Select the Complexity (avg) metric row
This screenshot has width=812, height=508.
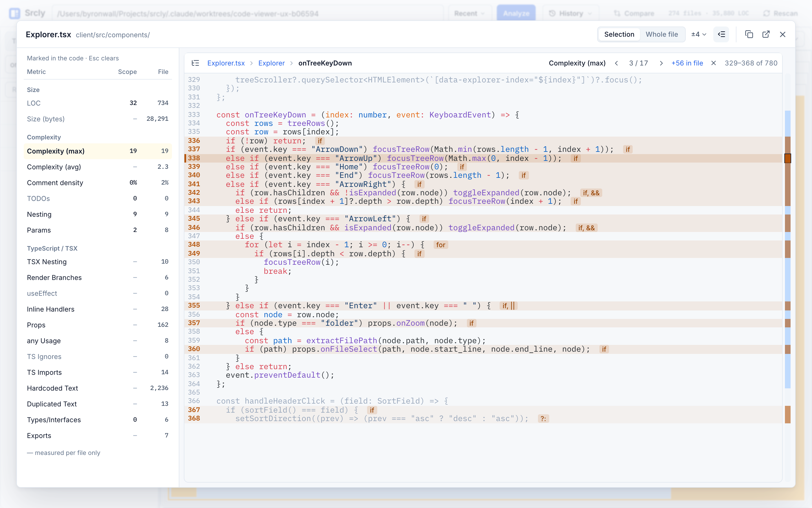(98, 167)
